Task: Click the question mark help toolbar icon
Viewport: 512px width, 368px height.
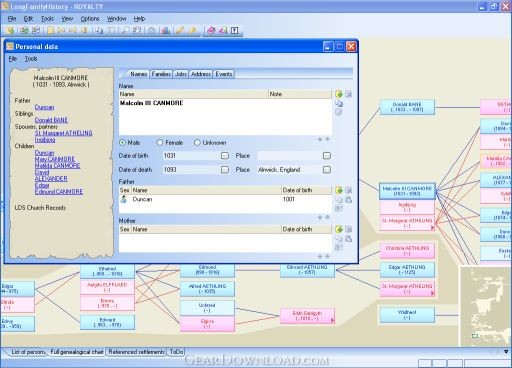Action: coord(235,31)
